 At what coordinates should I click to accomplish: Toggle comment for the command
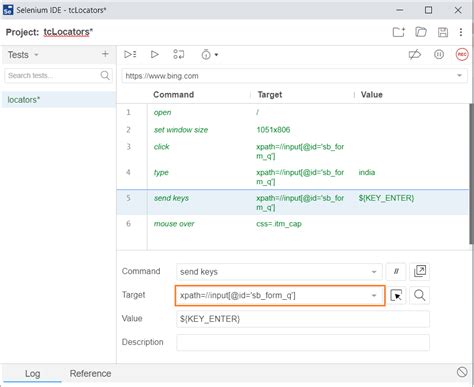point(396,271)
